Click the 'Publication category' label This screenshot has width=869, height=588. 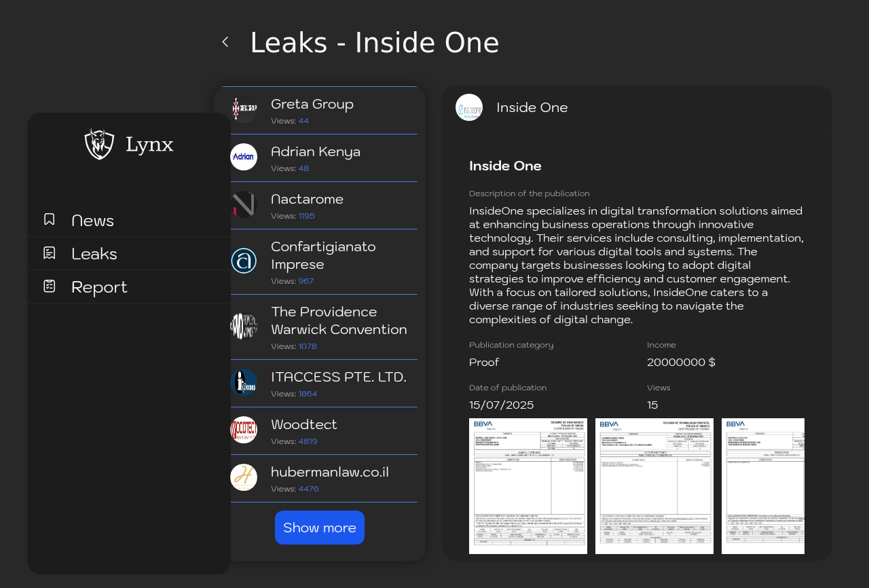[x=511, y=345]
